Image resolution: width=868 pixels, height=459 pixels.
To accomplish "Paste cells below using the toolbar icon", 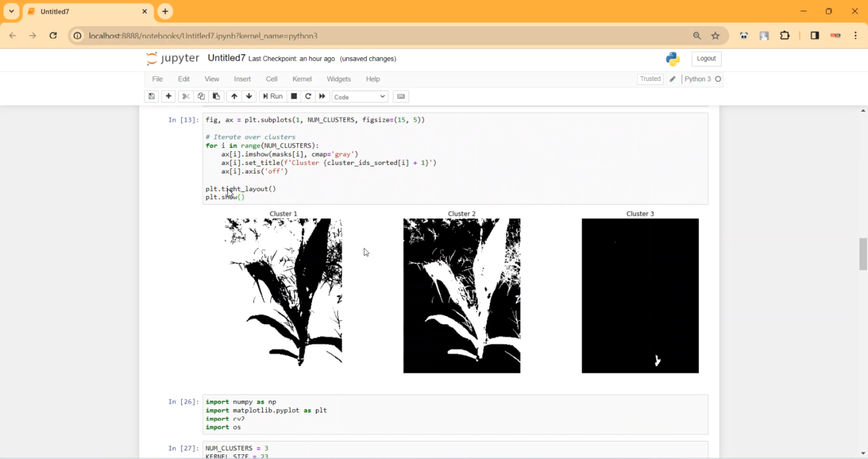I will tap(216, 97).
